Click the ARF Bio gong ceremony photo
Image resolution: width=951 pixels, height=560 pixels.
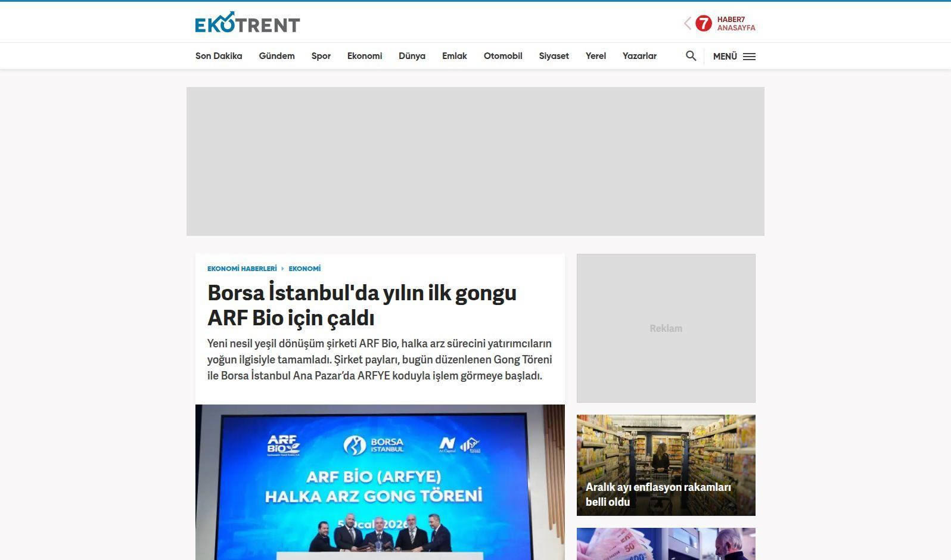pos(380,482)
